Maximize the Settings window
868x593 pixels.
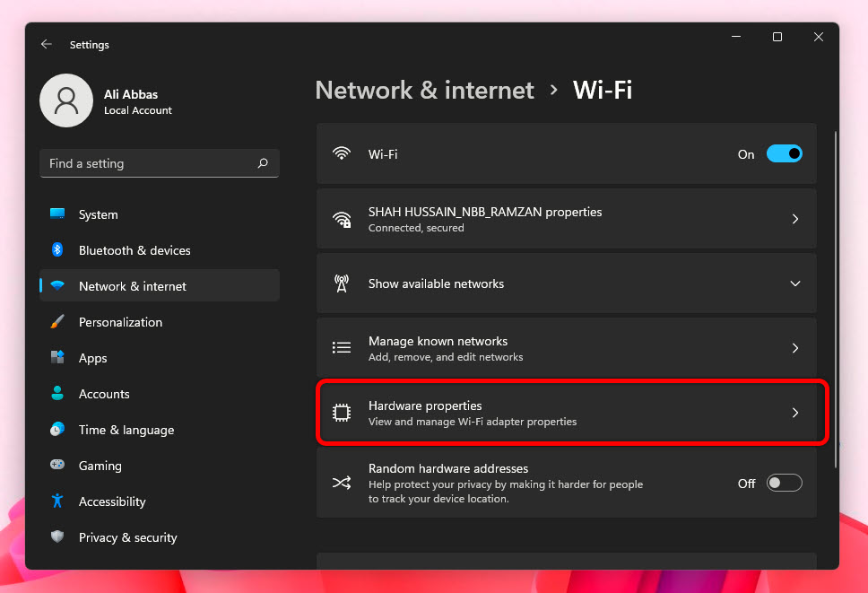pos(777,37)
